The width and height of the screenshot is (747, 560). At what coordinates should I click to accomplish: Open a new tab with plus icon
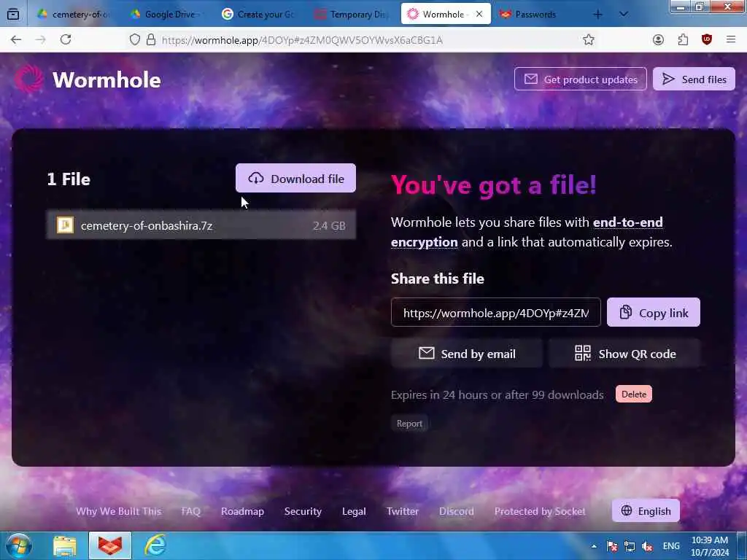click(598, 15)
